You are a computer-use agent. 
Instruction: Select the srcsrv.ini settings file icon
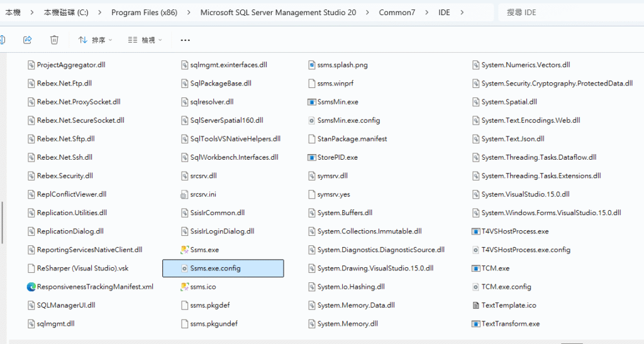(184, 194)
